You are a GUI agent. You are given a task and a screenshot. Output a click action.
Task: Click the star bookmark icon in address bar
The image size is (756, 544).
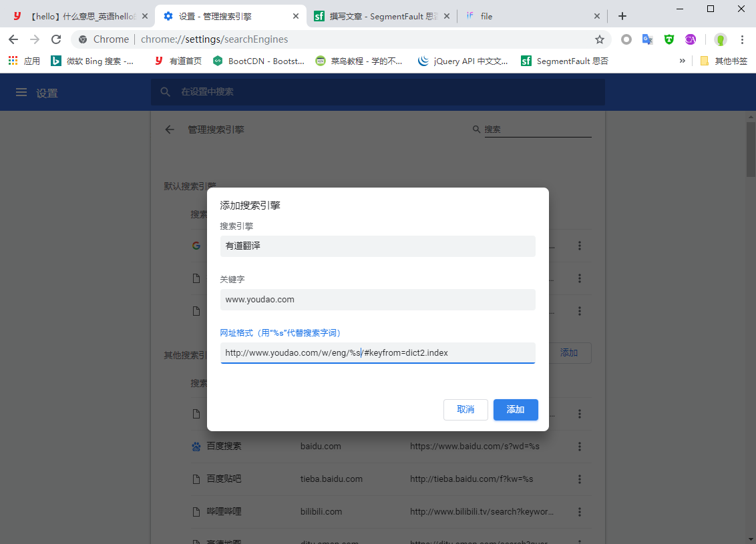click(600, 39)
